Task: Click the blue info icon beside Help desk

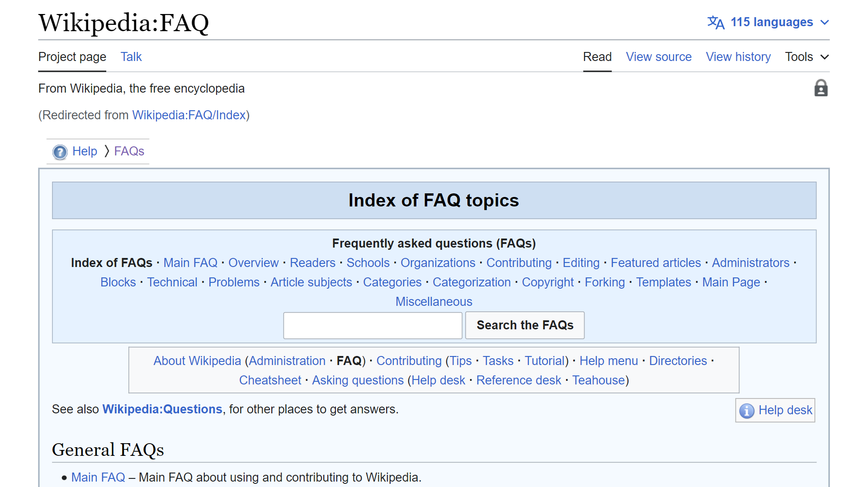Action: [x=747, y=411]
